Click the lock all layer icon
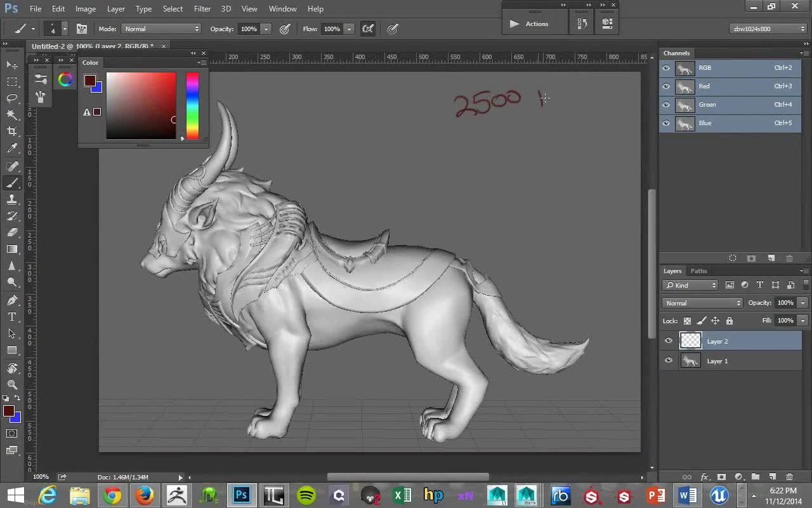This screenshot has width=812, height=508. 730,321
